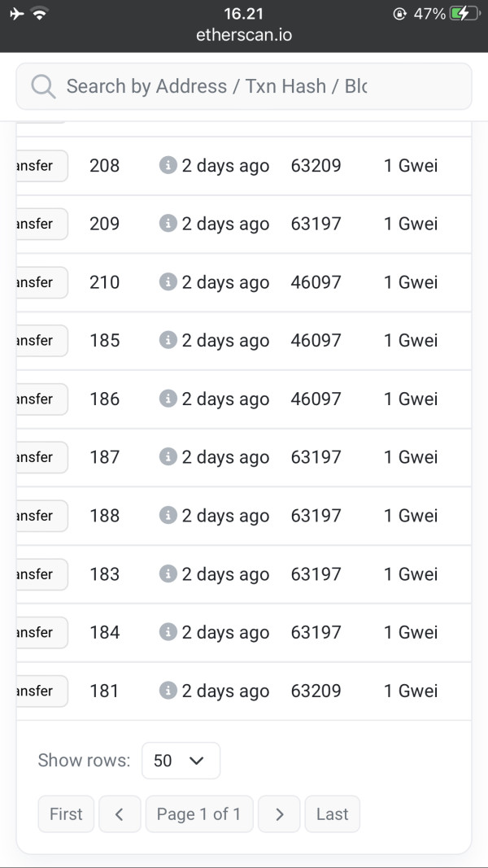Focus the Search by Address field

[244, 86]
